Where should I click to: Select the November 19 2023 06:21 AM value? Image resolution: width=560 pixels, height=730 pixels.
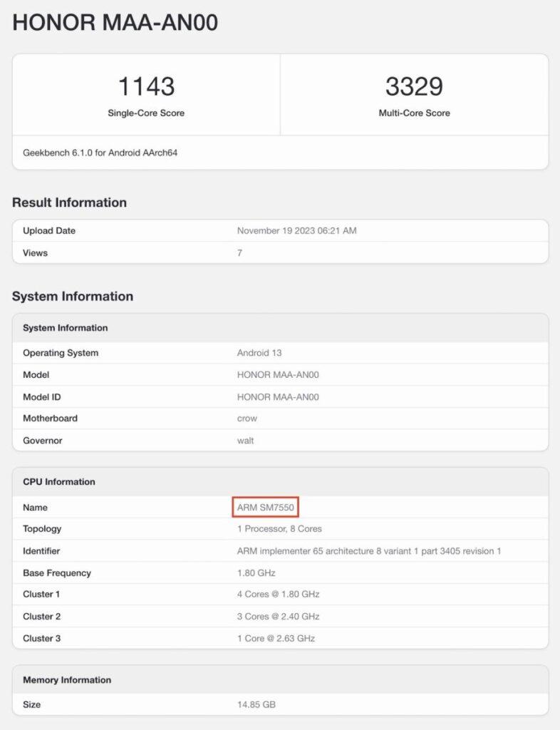click(x=297, y=231)
